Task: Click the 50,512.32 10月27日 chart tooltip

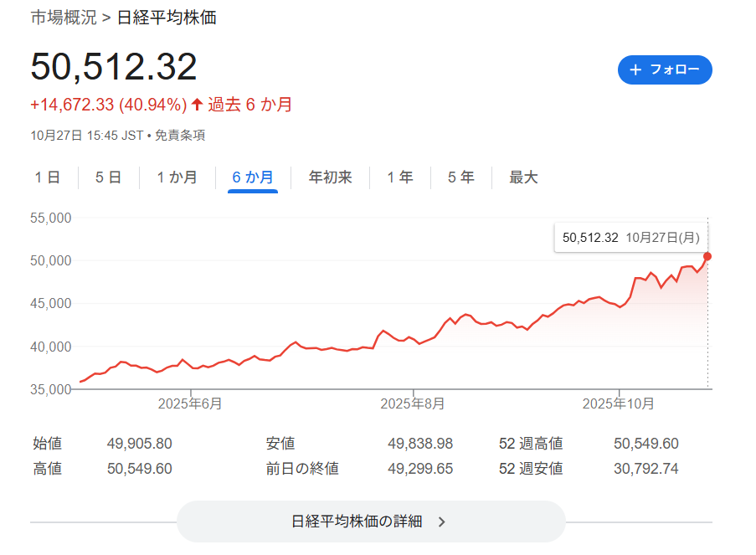Action: 631,238
